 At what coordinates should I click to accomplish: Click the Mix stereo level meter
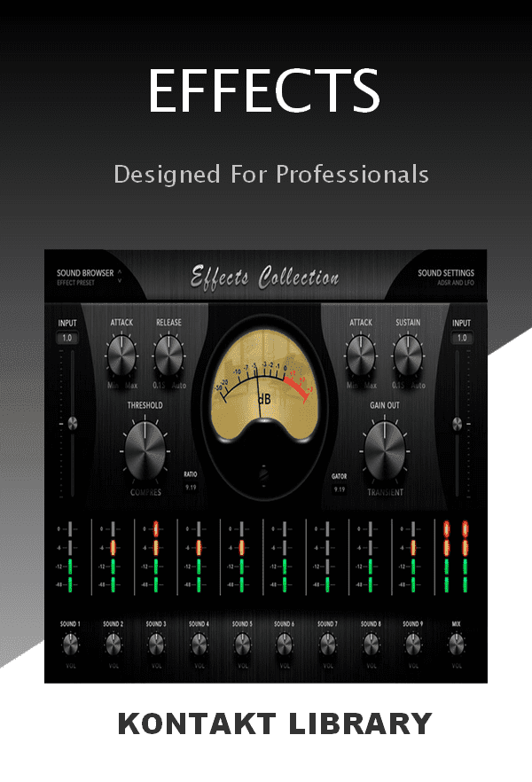tap(456, 557)
